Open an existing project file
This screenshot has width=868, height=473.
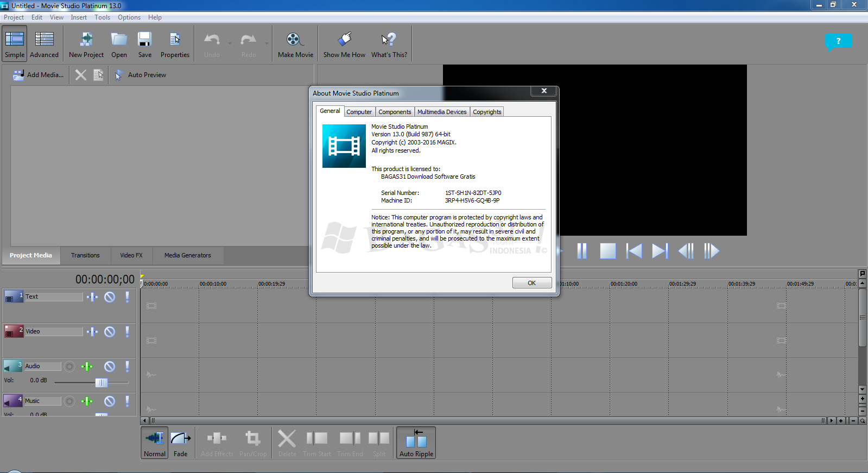119,45
